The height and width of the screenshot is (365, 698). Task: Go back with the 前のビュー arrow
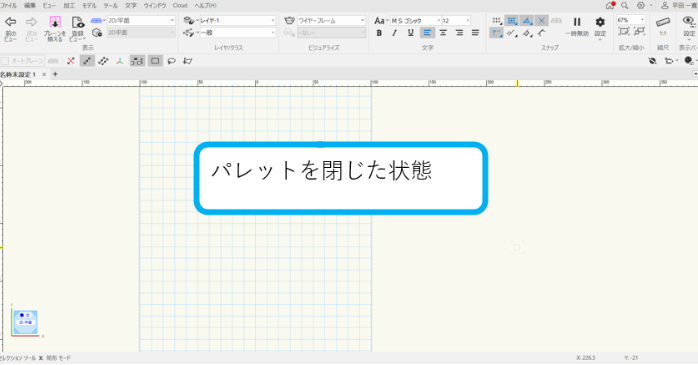[10, 22]
